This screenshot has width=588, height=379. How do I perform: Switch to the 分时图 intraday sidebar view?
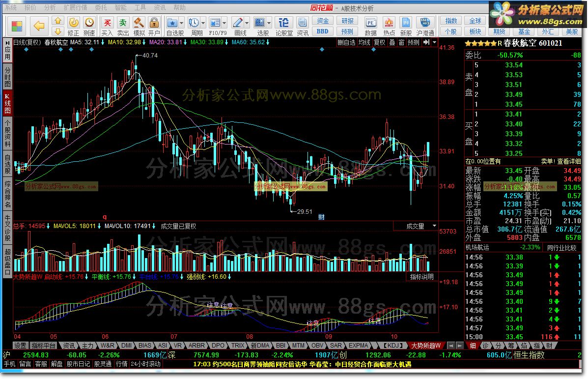pyautogui.click(x=7, y=77)
